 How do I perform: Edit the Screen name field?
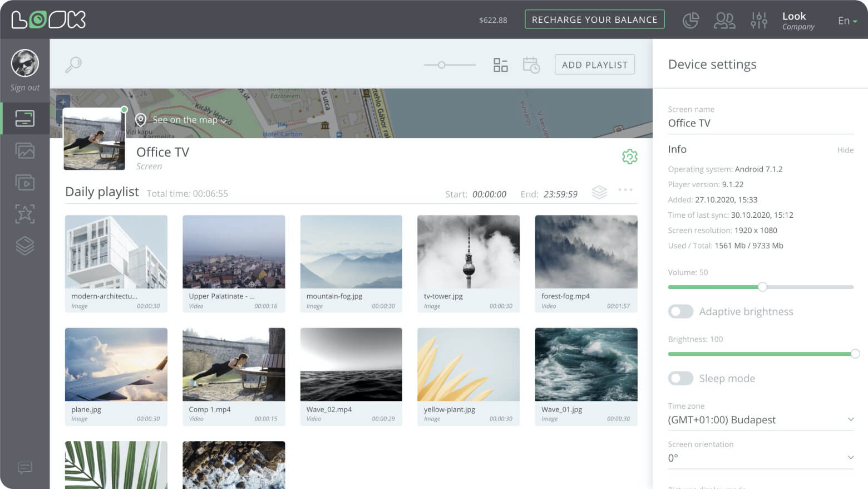tap(761, 123)
